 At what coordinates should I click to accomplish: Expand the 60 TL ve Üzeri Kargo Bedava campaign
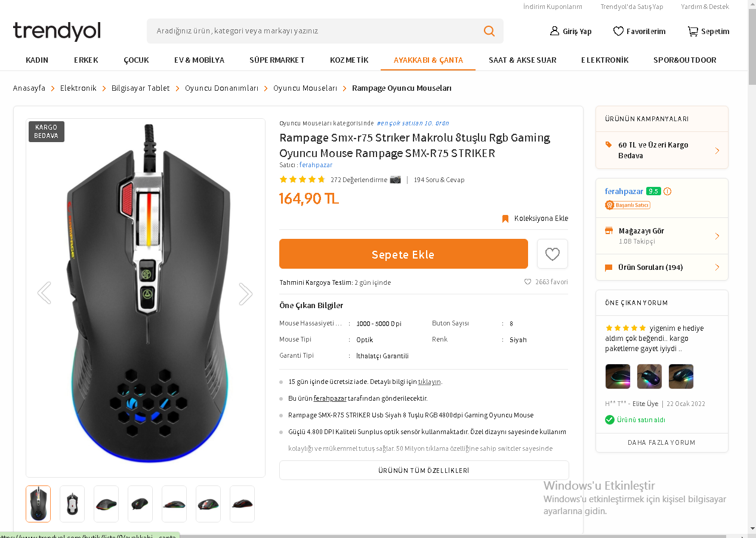coord(662,150)
